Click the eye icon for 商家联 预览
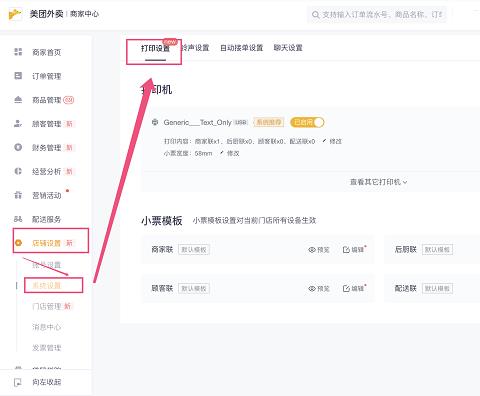This screenshot has height=396, width=480. click(312, 250)
